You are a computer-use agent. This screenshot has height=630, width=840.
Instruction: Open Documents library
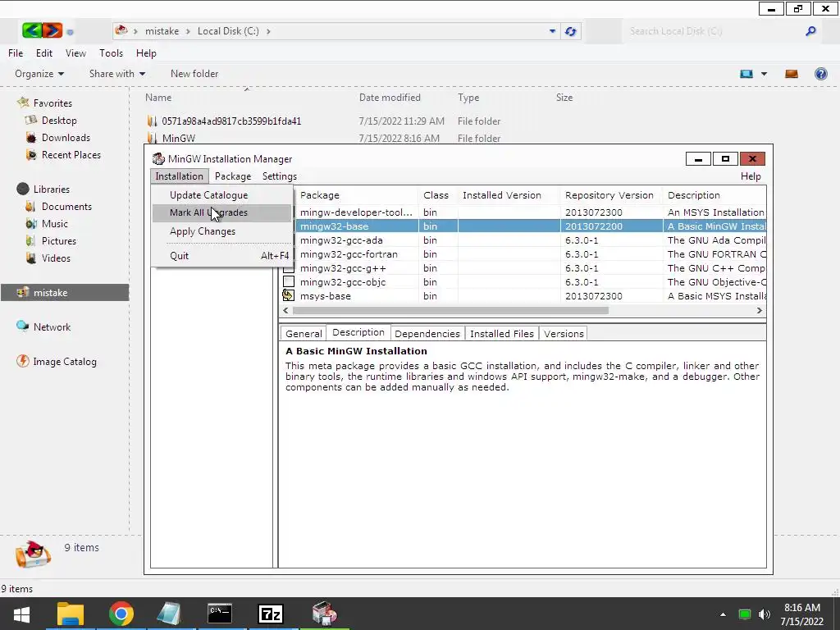tap(66, 206)
